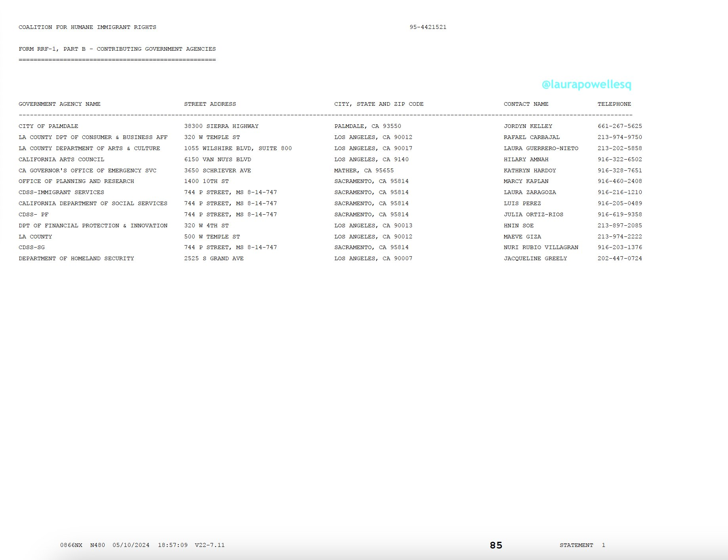The width and height of the screenshot is (728, 560).
Task: Click the CONTACT NAME column header
Action: point(526,104)
